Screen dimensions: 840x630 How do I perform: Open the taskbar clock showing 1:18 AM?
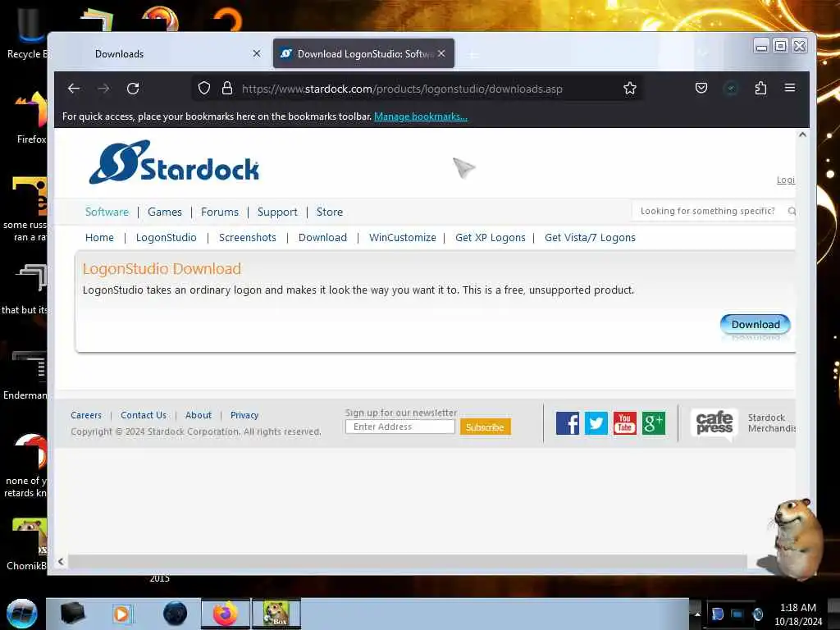click(x=798, y=614)
